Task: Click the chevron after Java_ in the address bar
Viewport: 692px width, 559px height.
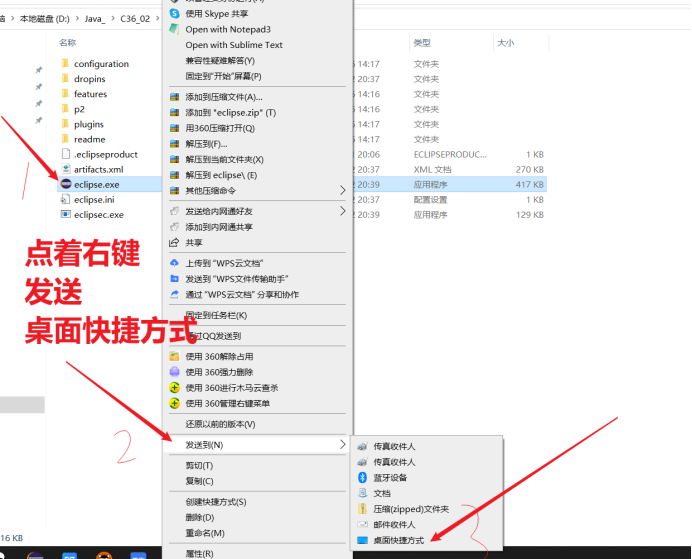Action: click(x=113, y=19)
